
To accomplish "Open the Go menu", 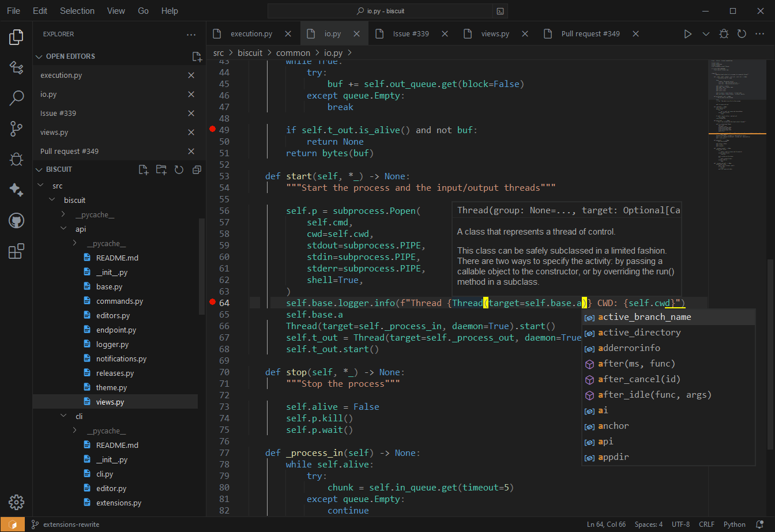I will pos(144,11).
